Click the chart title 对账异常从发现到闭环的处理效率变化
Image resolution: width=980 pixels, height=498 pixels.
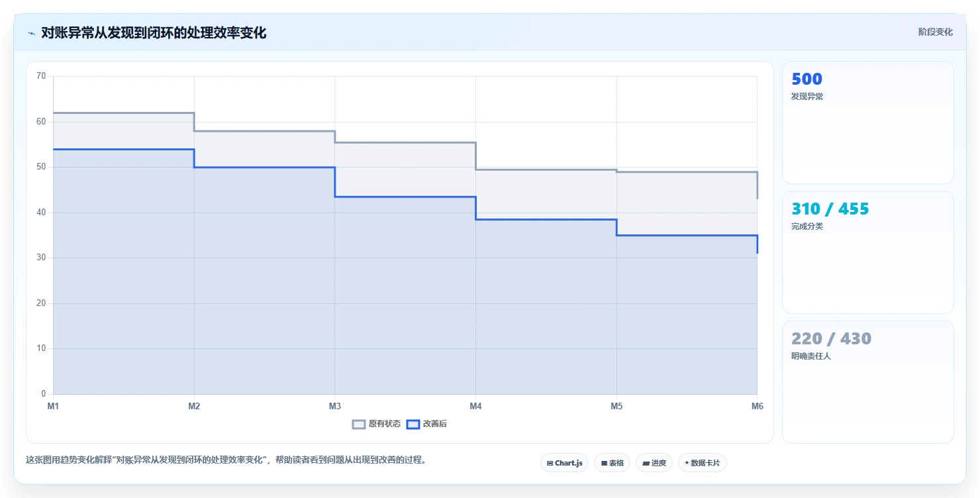click(154, 32)
